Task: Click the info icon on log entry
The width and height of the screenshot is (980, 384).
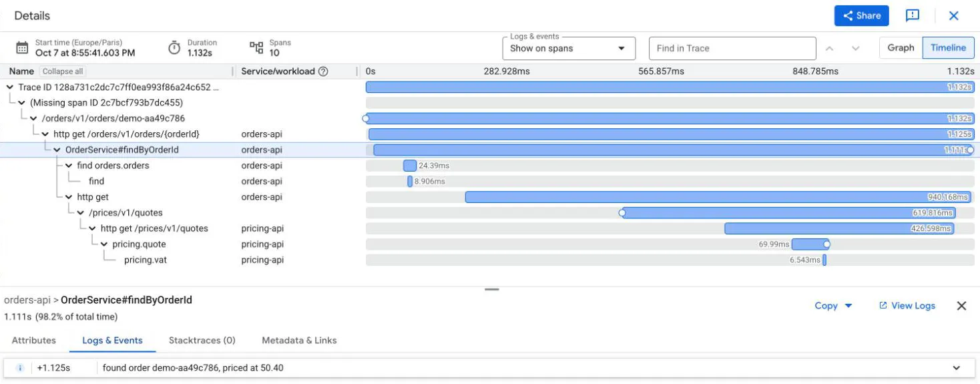Action: coord(20,368)
